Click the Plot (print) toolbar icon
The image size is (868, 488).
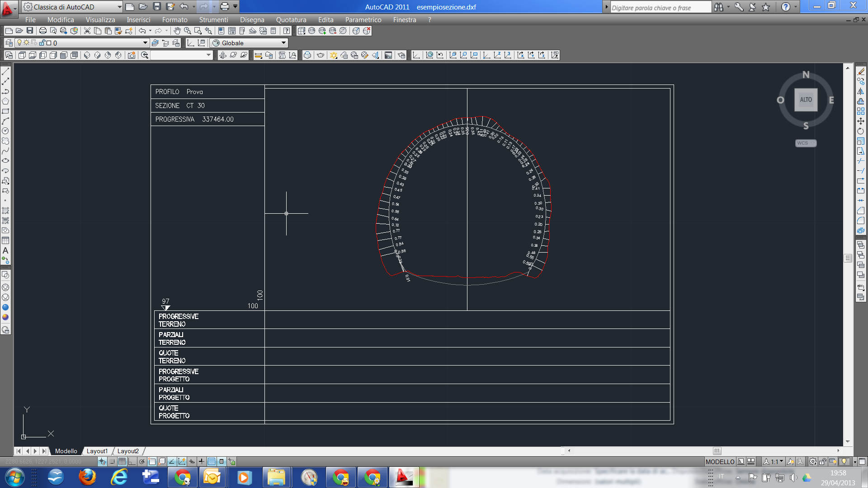point(43,31)
